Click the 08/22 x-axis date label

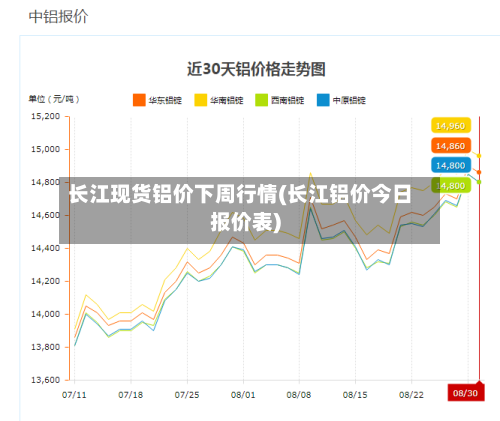[x=411, y=395]
